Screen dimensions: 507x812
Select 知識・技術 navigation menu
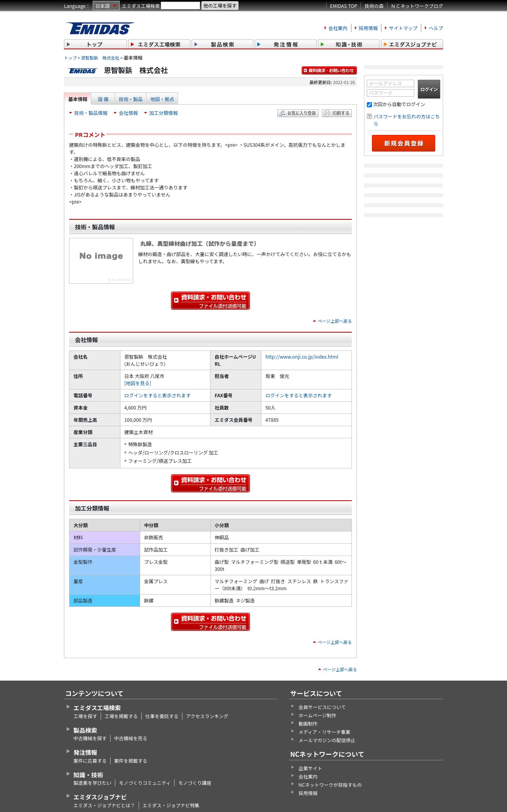pyautogui.click(x=349, y=44)
